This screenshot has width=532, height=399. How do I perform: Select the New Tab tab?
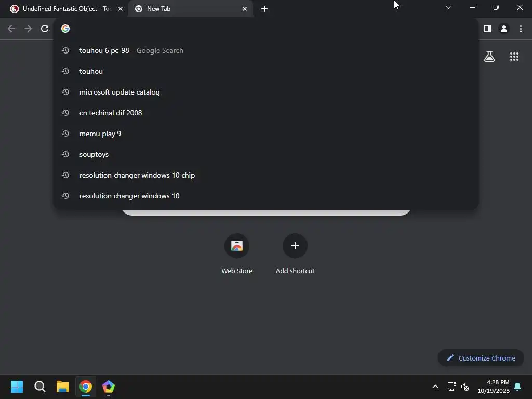coord(190,9)
